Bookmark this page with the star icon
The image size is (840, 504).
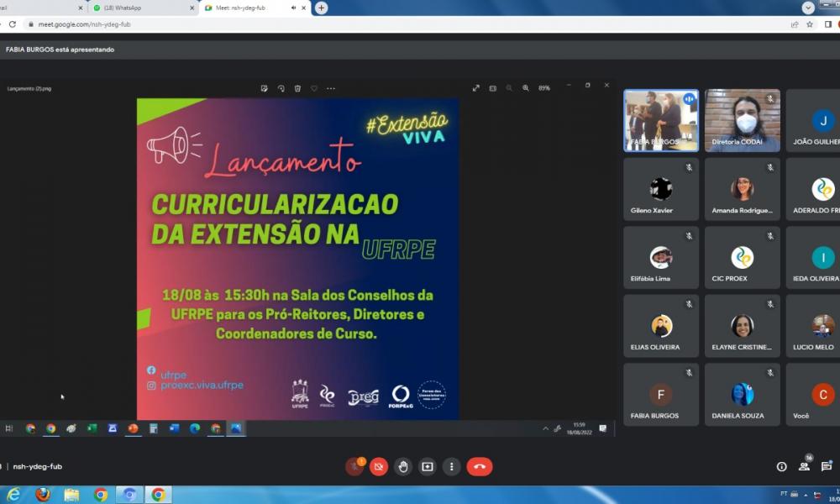click(810, 24)
